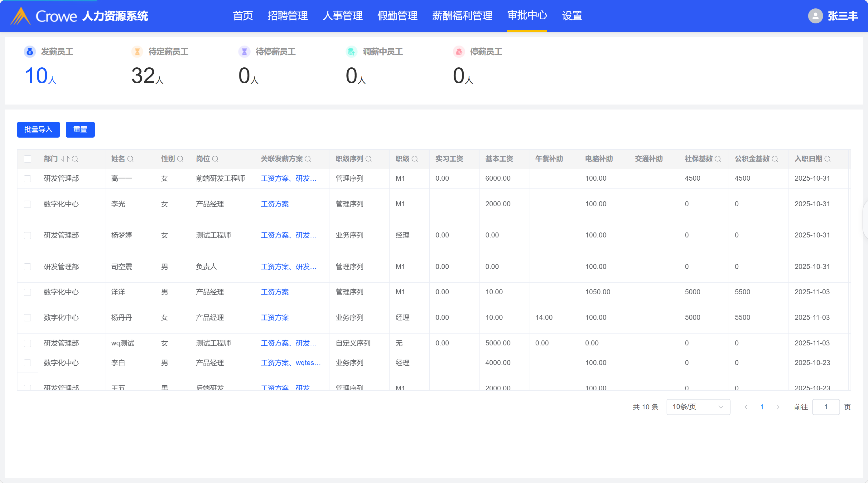Click the next page chevron arrow
This screenshot has height=483, width=868.
pyautogui.click(x=778, y=407)
